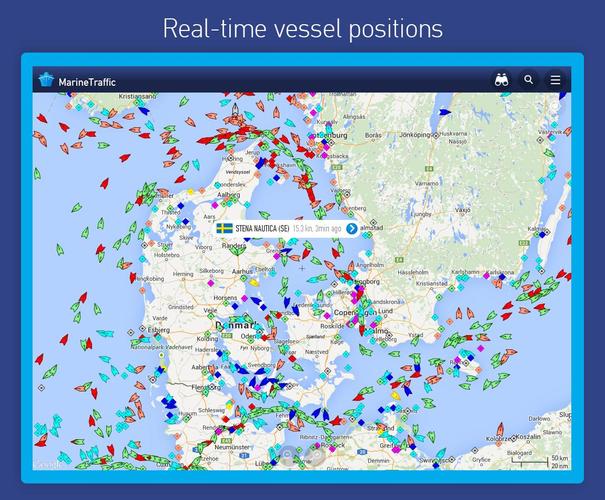The width and height of the screenshot is (605, 500).
Task: Click the Värnamo city label
Action: coord(426,183)
